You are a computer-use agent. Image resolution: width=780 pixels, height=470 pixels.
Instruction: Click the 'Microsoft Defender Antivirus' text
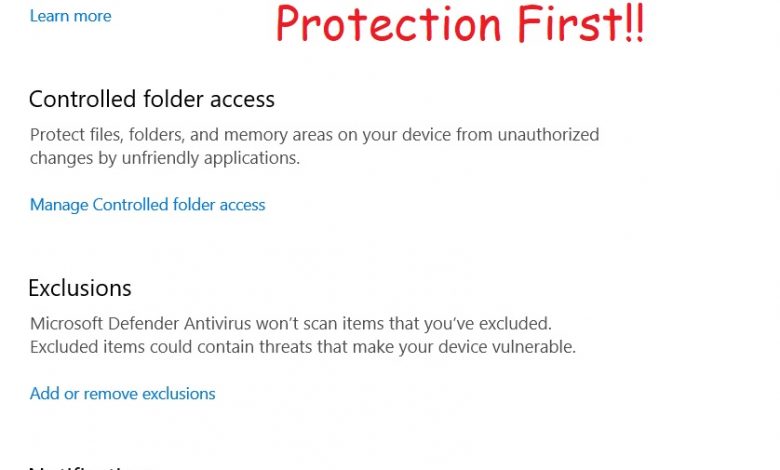tap(140, 324)
